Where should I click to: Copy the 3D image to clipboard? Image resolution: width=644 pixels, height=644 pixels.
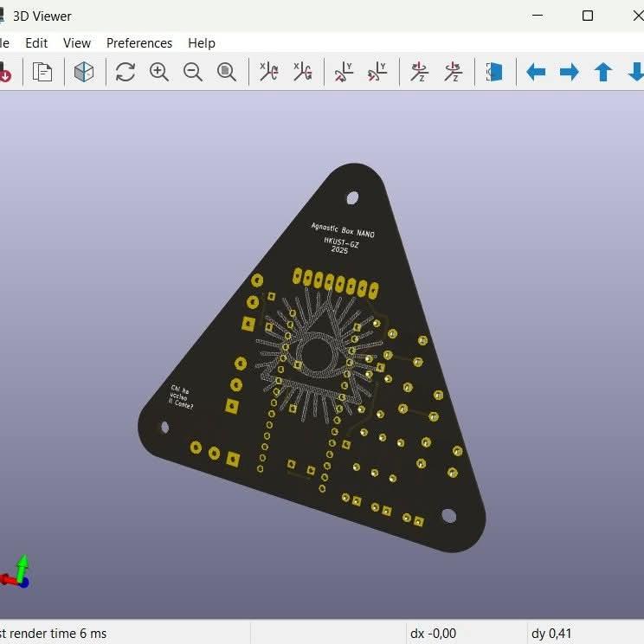point(42,72)
